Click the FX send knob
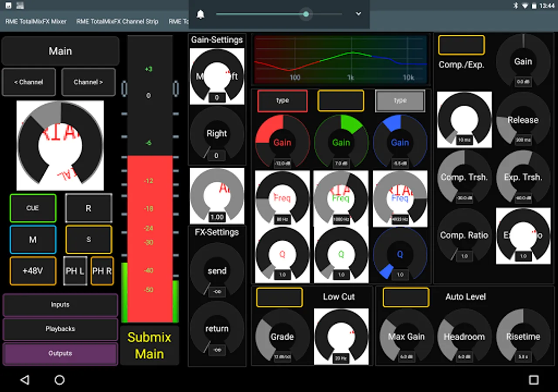This screenshot has height=392, width=558. pyautogui.click(x=217, y=270)
